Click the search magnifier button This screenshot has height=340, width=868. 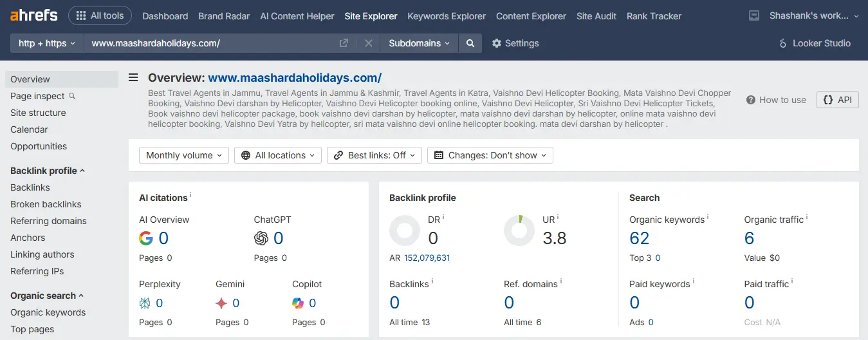click(x=470, y=43)
